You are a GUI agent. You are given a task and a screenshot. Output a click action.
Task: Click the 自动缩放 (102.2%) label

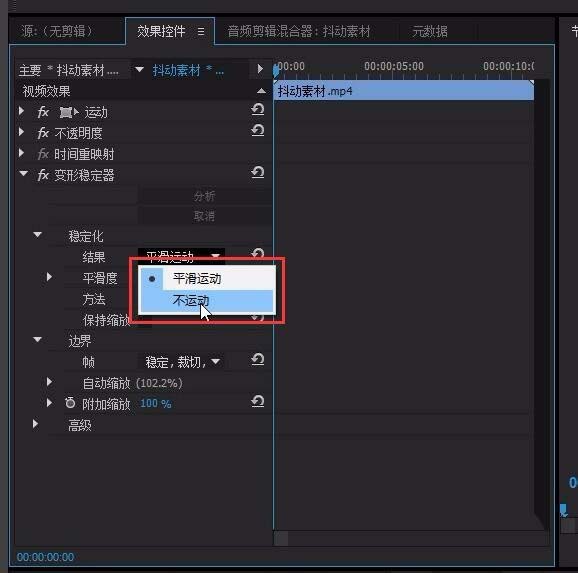(132, 383)
